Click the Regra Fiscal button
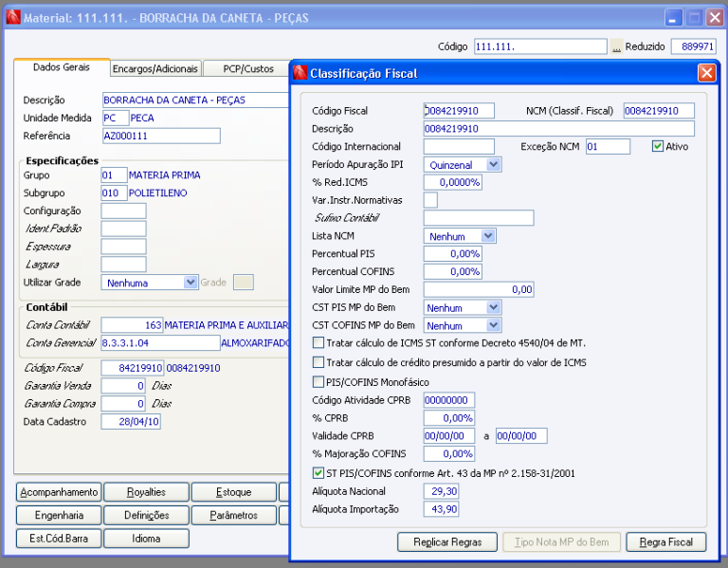This screenshot has height=568, width=728. coord(665,542)
